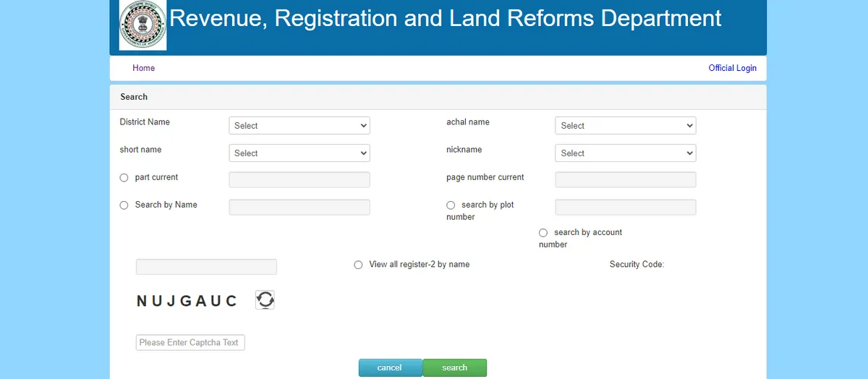
Task: Focus the captcha text input field
Action: click(190, 343)
